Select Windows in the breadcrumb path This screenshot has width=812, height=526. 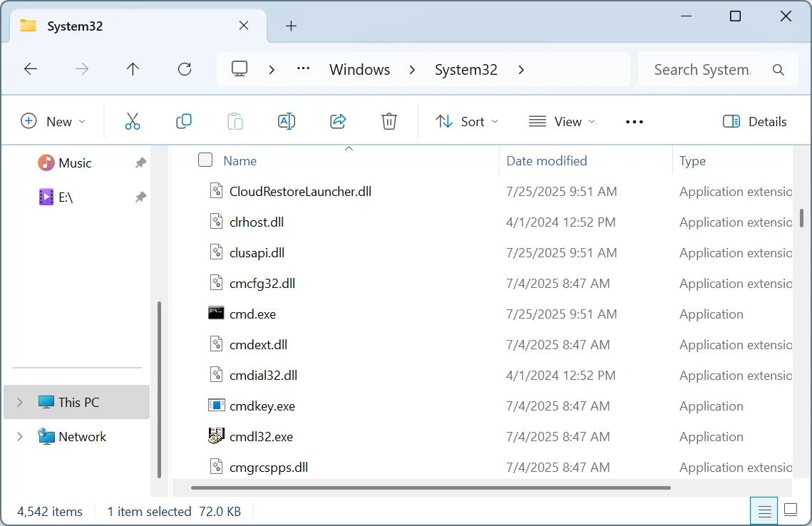point(359,69)
